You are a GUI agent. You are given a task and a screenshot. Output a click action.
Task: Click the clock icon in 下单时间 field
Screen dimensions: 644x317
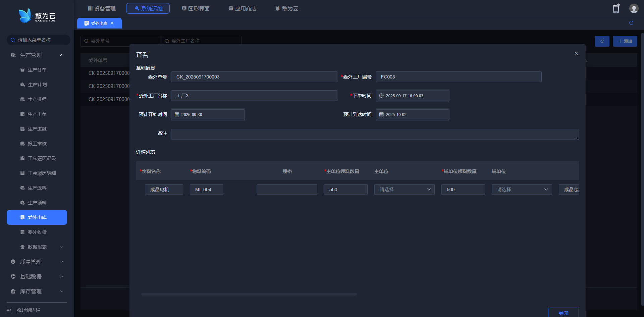click(381, 96)
